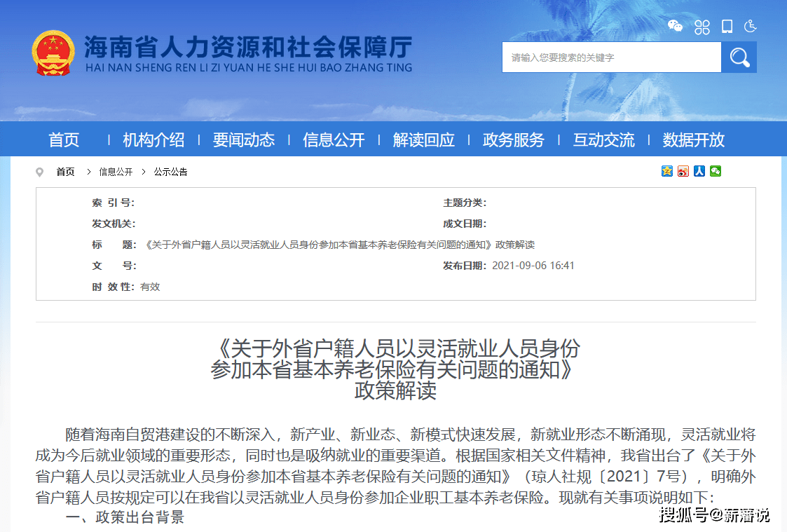This screenshot has width=787, height=532.
Task: Click the 文号 label
Action: pyautogui.click(x=114, y=266)
